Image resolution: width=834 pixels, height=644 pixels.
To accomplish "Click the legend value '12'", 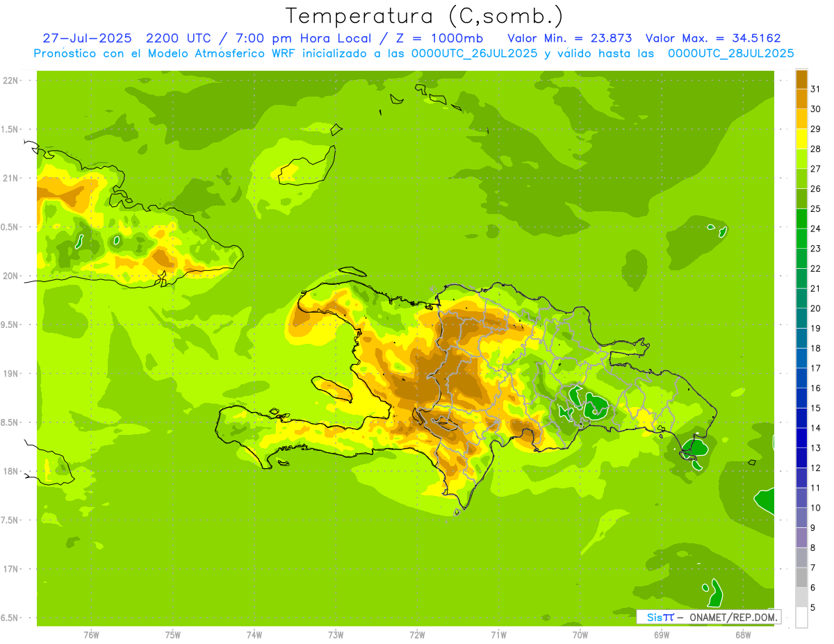I will [816, 468].
